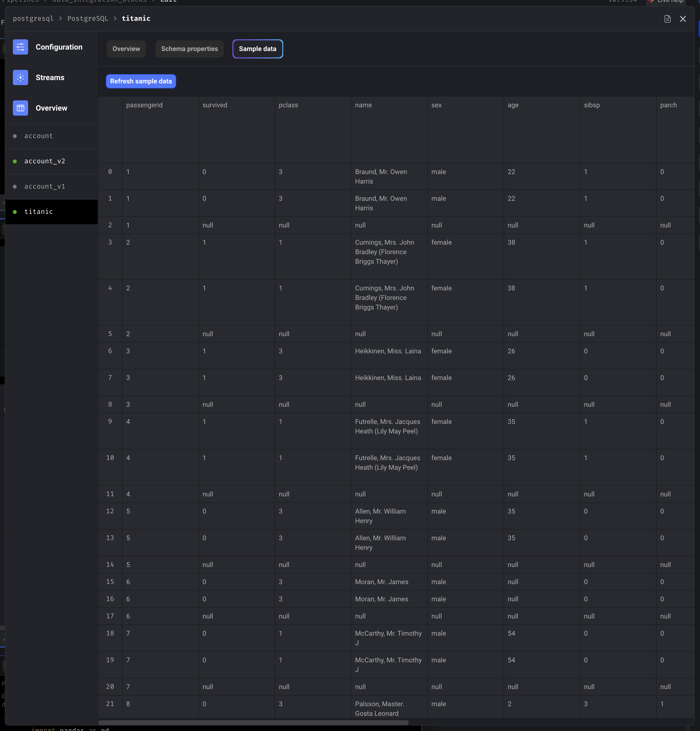The height and width of the screenshot is (731, 700).
Task: Select the account_v2 stream
Action: [51, 161]
